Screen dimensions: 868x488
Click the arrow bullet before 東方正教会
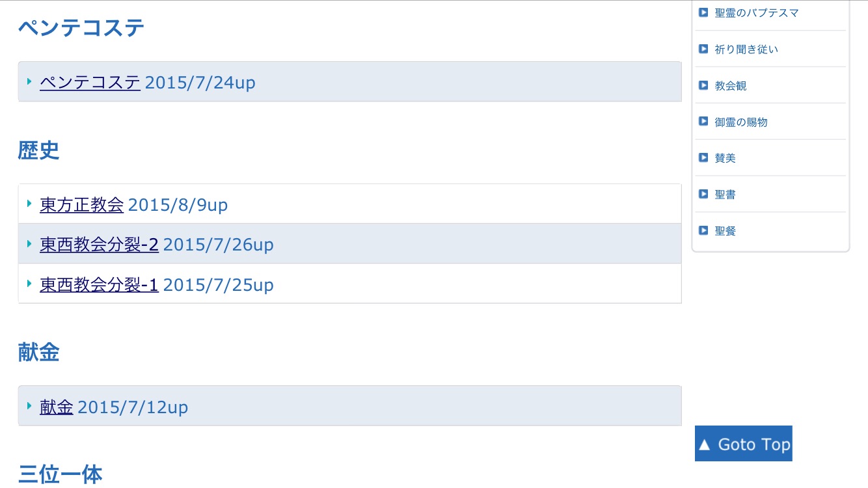pyautogui.click(x=29, y=204)
